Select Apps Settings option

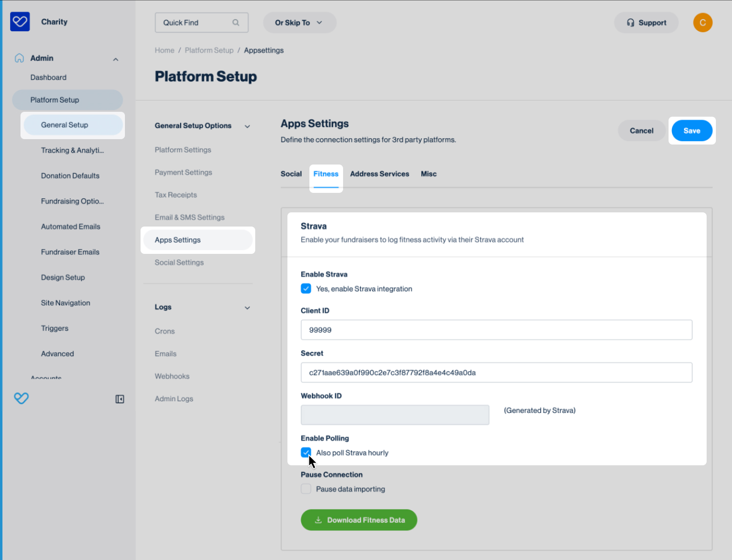pos(198,240)
